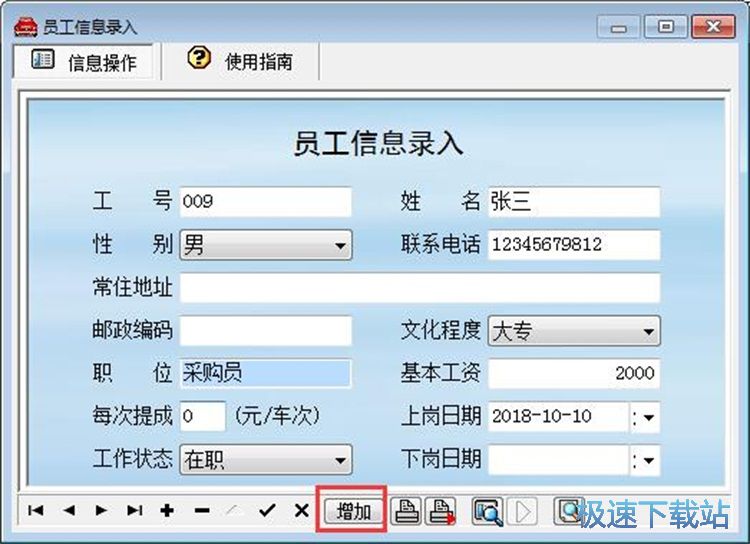Click the 工号 input field

(x=266, y=202)
